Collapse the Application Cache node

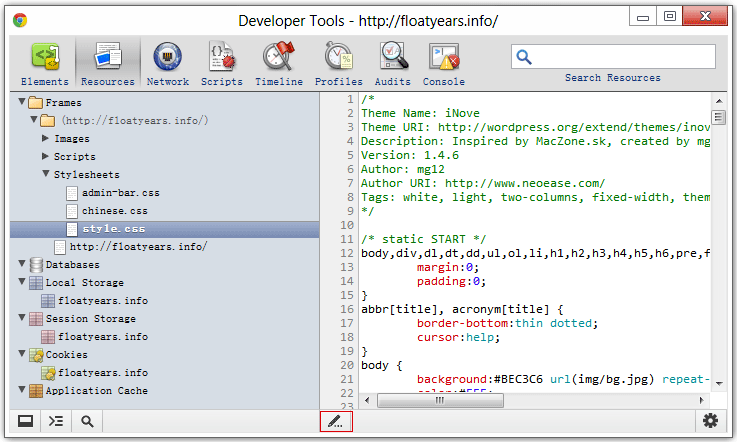[x=22, y=389]
